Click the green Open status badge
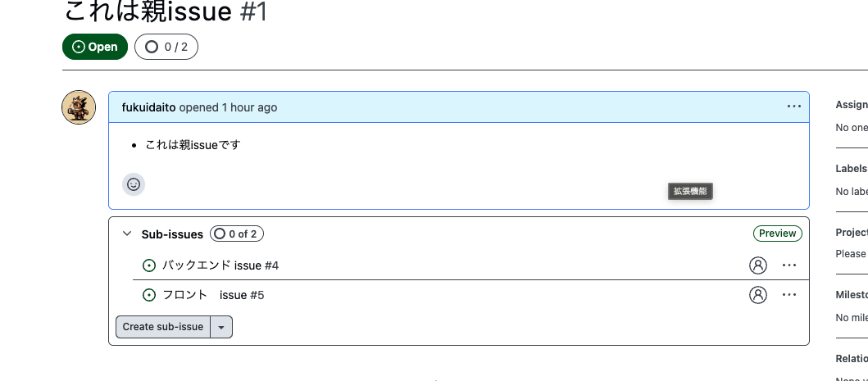This screenshot has height=381, width=868. coord(95,47)
